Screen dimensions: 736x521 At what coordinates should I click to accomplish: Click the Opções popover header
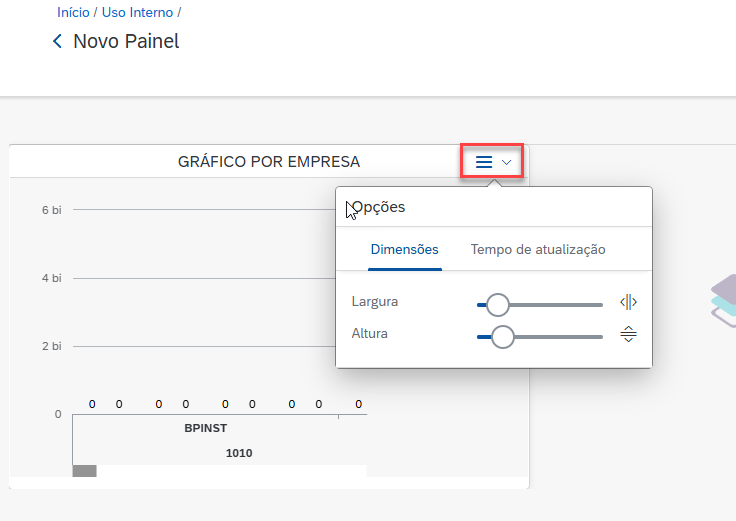(380, 208)
